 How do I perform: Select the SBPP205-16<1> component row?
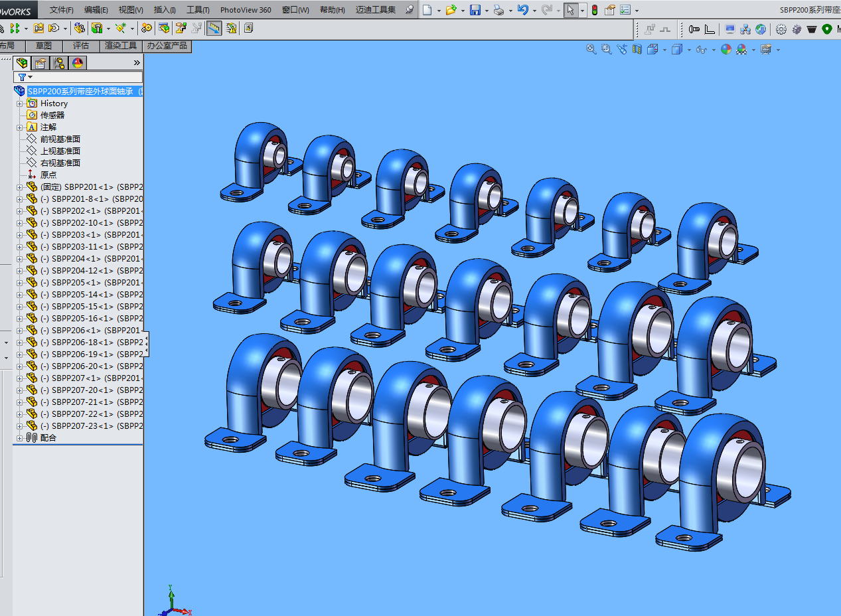click(84, 318)
